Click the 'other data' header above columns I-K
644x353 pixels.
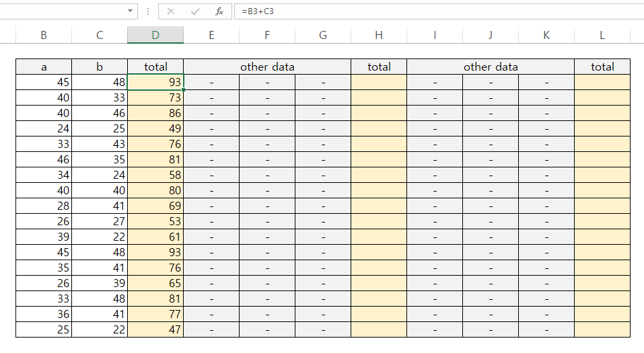click(x=491, y=67)
